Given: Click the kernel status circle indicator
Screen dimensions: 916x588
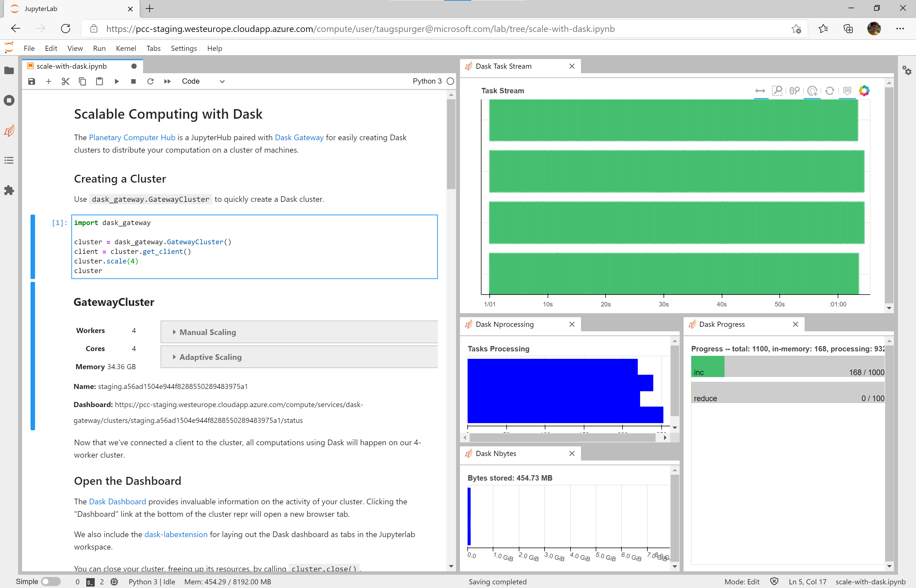Looking at the screenshot, I should click(x=451, y=81).
